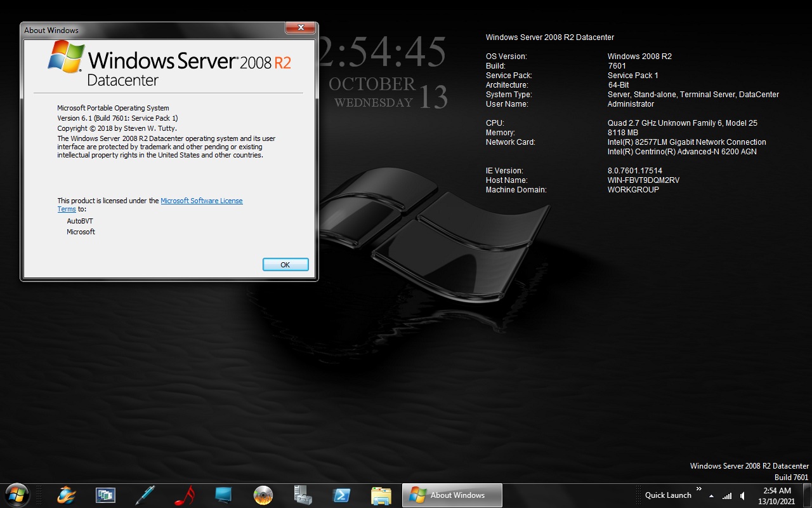The width and height of the screenshot is (812, 508).
Task: Show hidden system tray icons
Action: tap(711, 496)
